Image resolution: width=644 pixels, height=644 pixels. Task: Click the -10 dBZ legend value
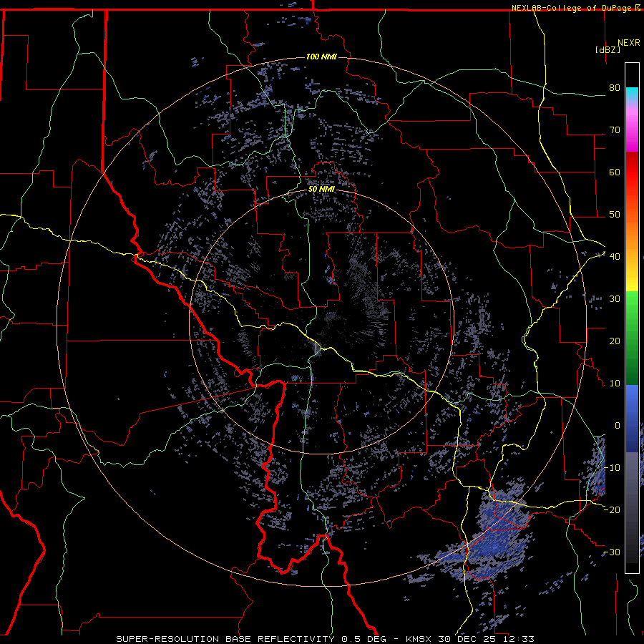click(x=612, y=468)
